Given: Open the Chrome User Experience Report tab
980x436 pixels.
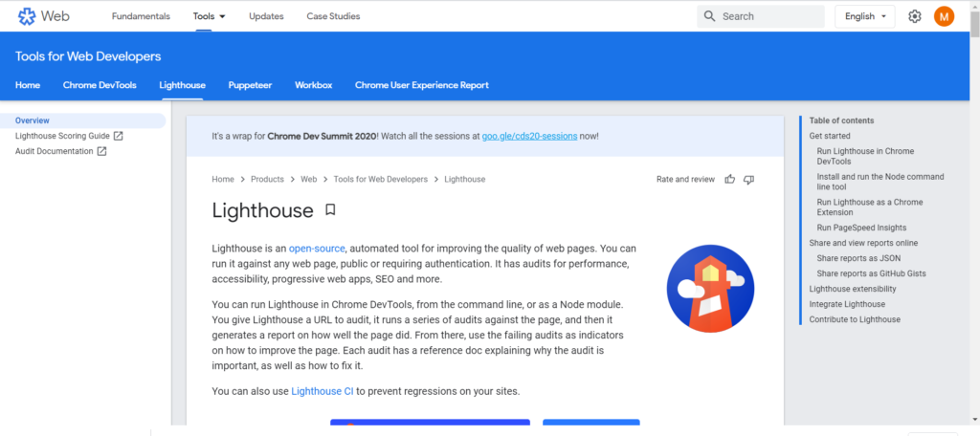Looking at the screenshot, I should click(x=422, y=85).
